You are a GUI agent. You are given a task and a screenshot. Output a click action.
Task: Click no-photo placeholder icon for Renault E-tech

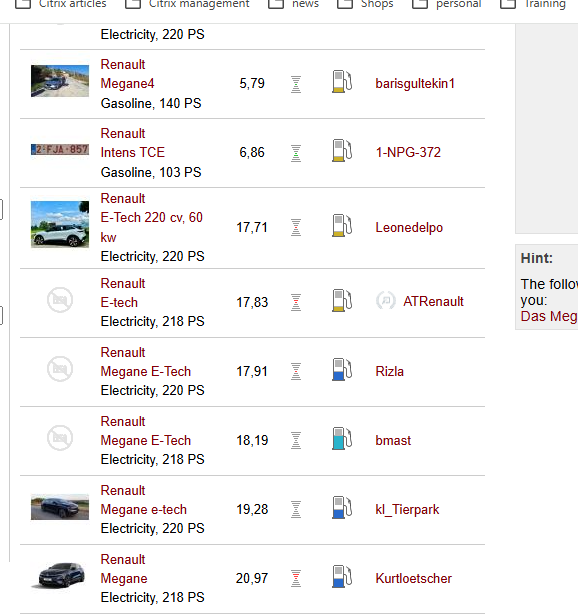click(x=60, y=300)
